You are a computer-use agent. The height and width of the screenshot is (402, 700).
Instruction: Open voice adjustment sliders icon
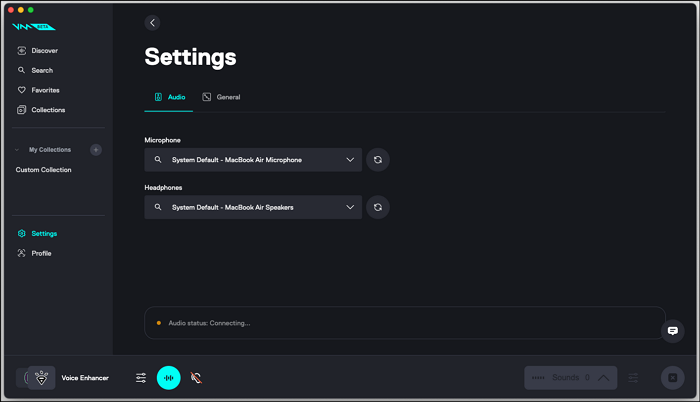(x=141, y=378)
